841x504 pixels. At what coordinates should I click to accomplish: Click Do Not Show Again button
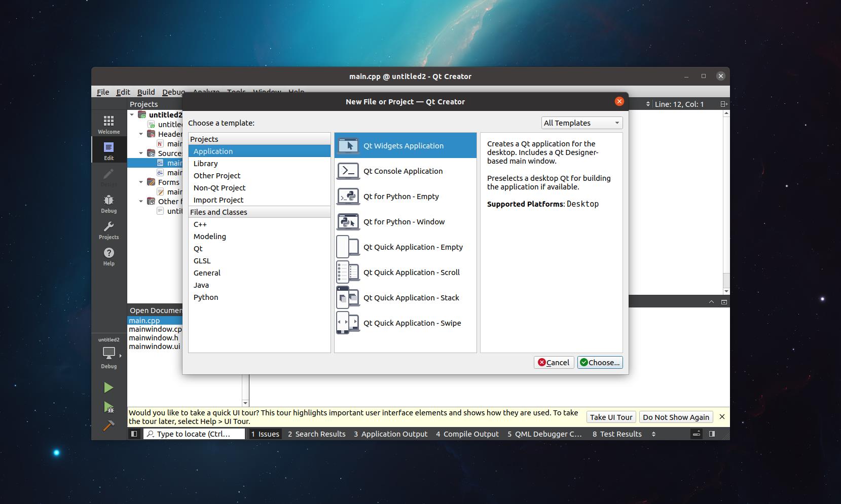coord(676,417)
